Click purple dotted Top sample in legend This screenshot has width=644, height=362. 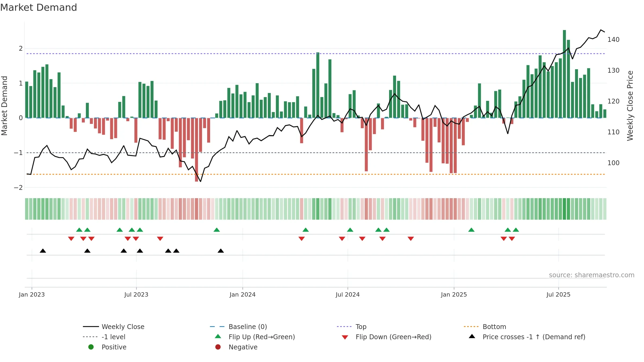[344, 327]
